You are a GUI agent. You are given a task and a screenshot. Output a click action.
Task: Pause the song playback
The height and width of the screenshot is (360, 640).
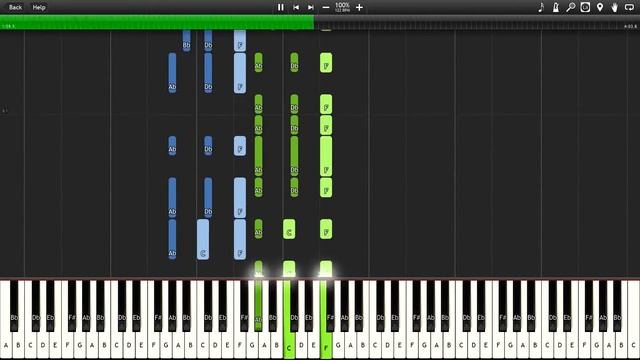280,7
